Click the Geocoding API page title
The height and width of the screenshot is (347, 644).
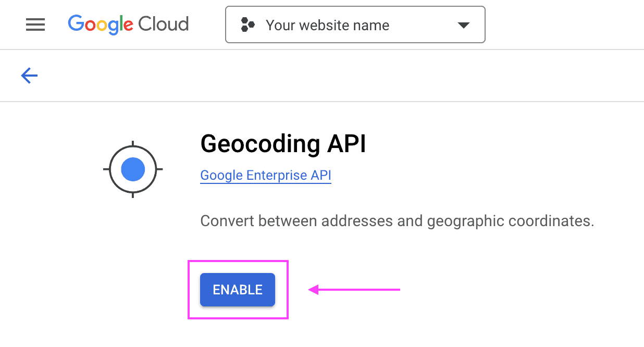pos(283,144)
